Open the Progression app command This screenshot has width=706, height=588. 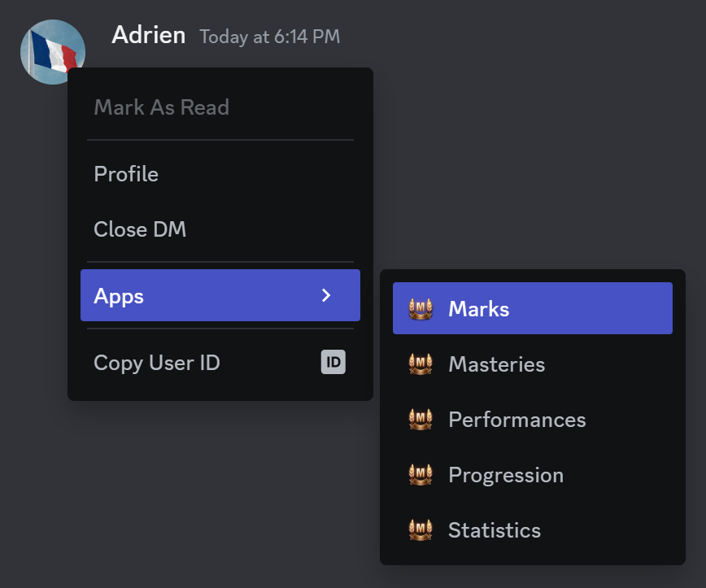(505, 475)
